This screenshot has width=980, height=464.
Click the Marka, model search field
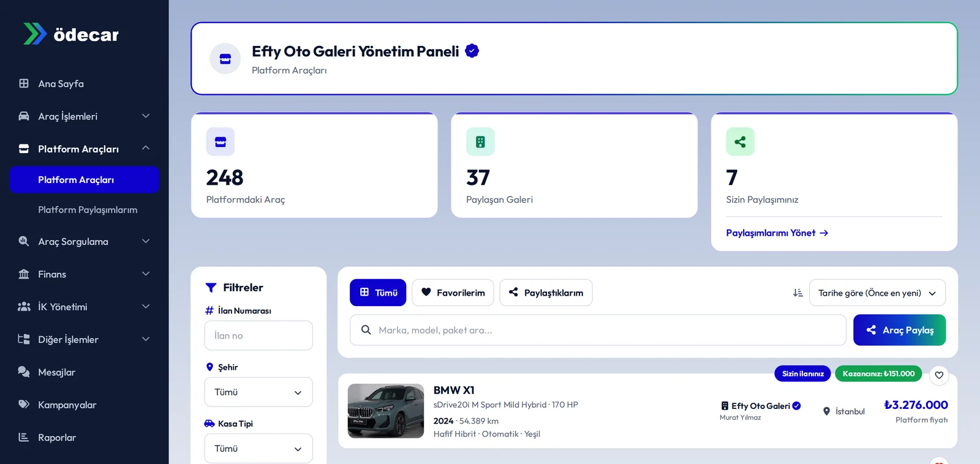[598, 330]
